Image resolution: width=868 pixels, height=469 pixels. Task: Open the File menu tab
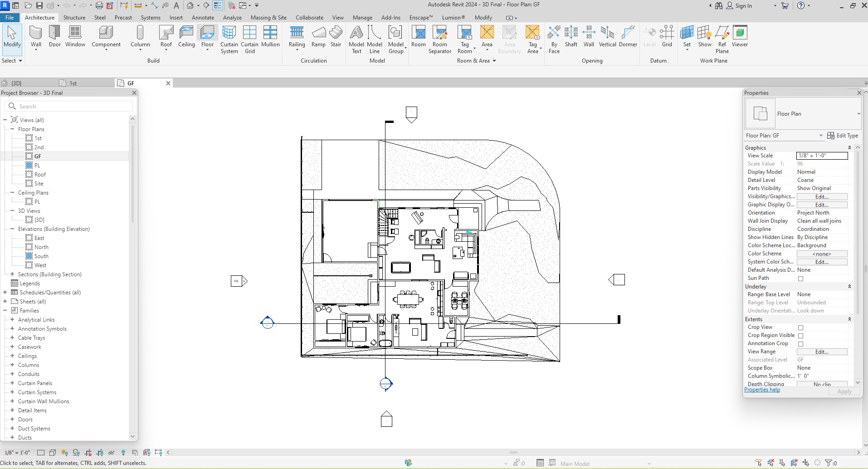10,18
